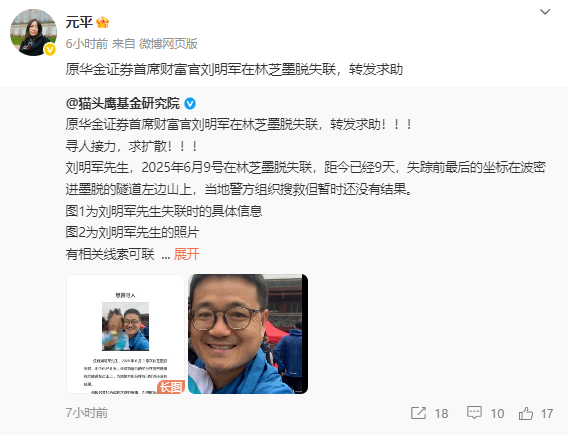Click the 元平 username link

(79, 22)
